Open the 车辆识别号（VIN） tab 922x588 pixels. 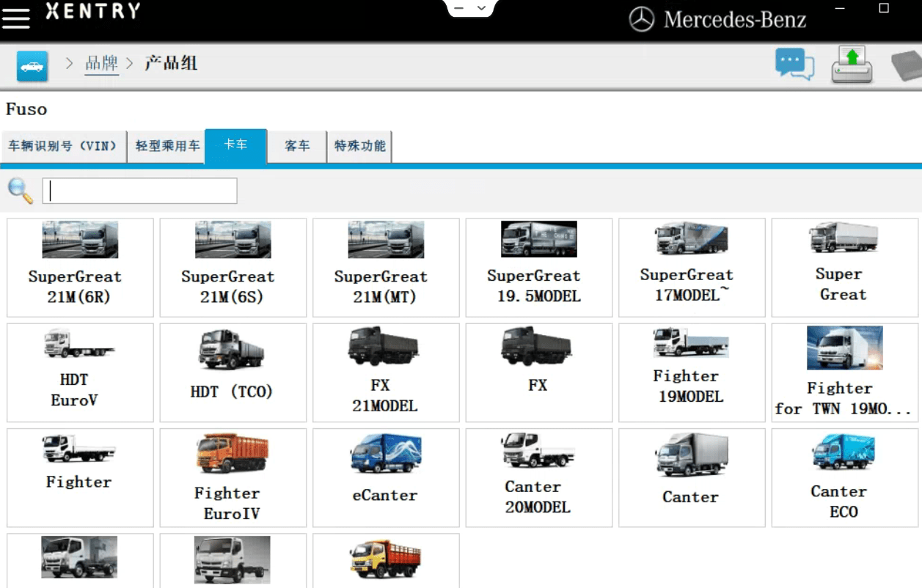[64, 146]
